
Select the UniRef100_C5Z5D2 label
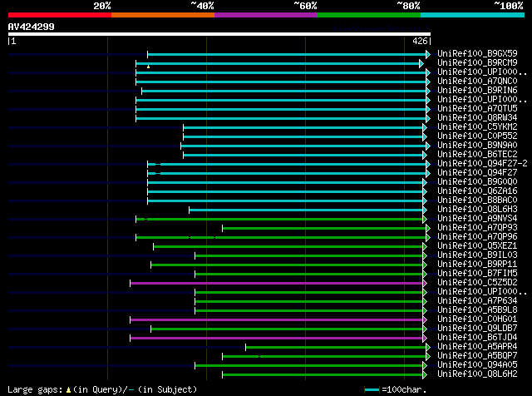pos(477,283)
